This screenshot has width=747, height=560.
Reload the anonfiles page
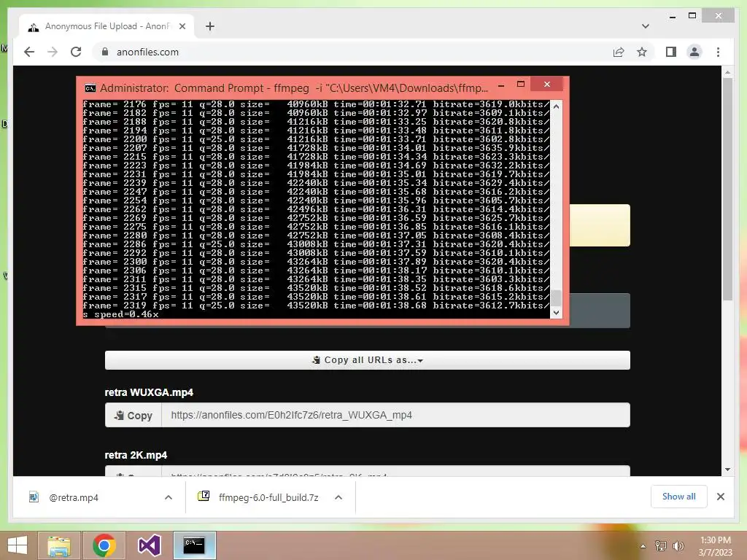[76, 52]
